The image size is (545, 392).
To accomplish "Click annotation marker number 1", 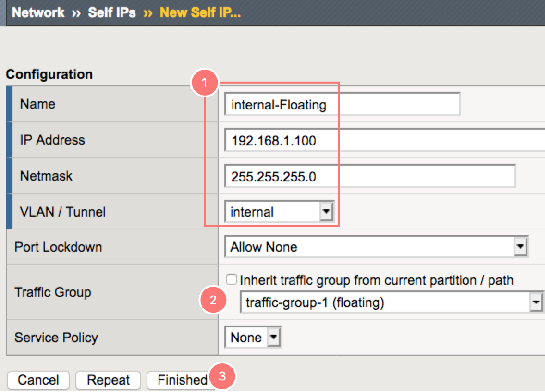I will point(204,83).
